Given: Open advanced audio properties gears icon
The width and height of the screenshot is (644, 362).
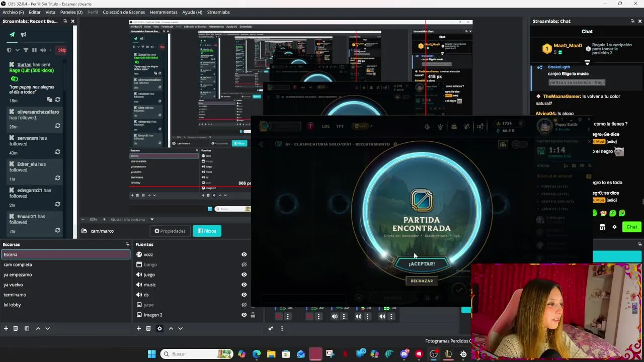Looking at the screenshot, I should pyautogui.click(x=271, y=328).
